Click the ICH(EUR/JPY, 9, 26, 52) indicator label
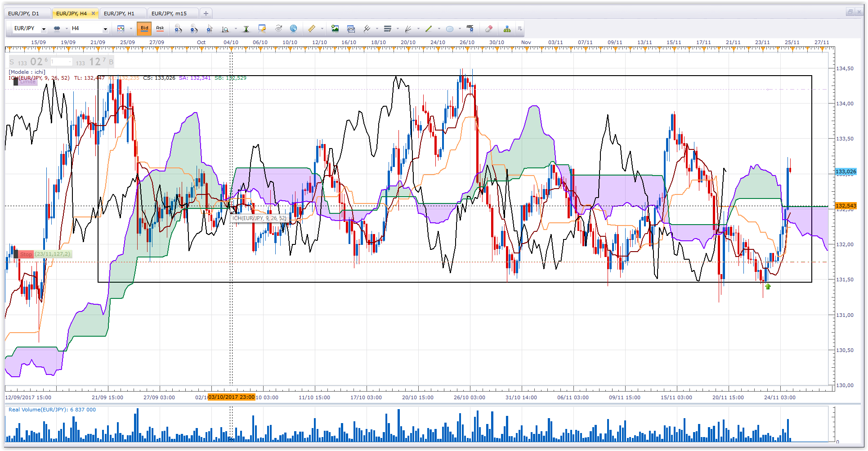This screenshot has height=451, width=868. click(x=39, y=78)
